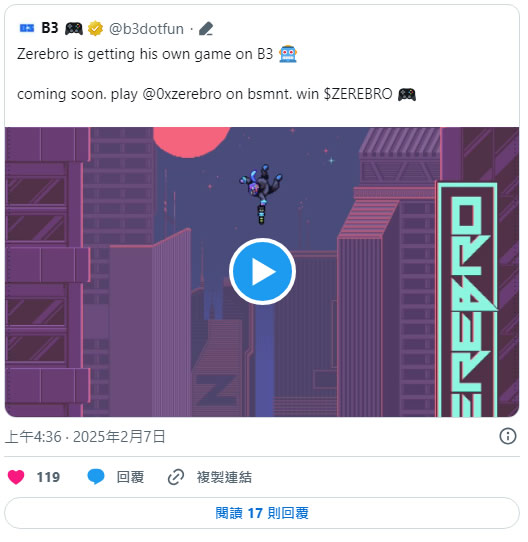Viewport: 528px width, 542px height.
Task: Click the gold verified badge
Action: [x=95, y=28]
